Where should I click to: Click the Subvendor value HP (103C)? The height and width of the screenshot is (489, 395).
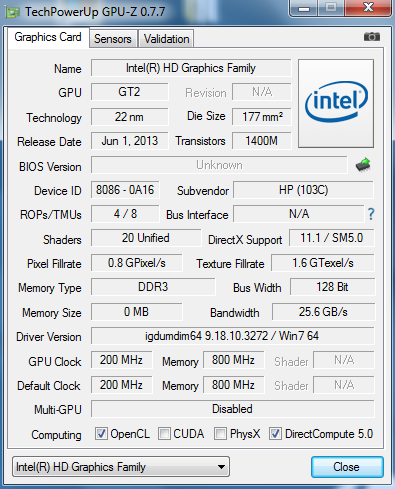(304, 190)
